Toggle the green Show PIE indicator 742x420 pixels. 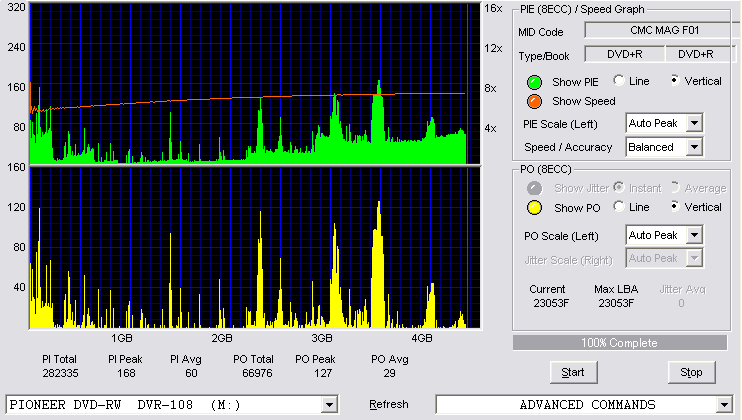[534, 82]
